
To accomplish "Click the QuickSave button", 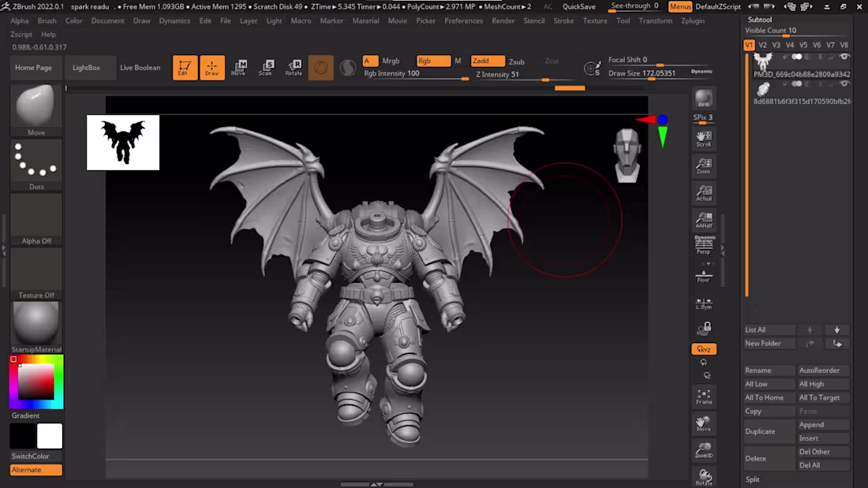I will pos(578,6).
